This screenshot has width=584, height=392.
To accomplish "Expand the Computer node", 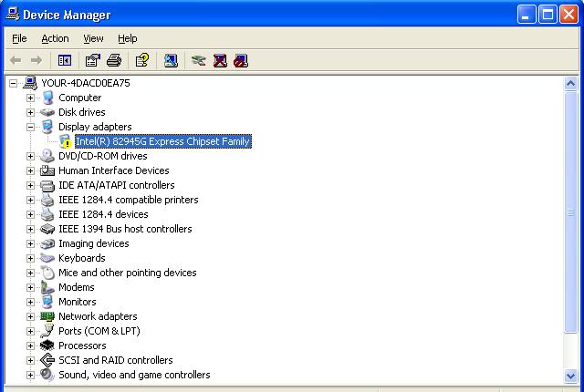I will click(30, 98).
